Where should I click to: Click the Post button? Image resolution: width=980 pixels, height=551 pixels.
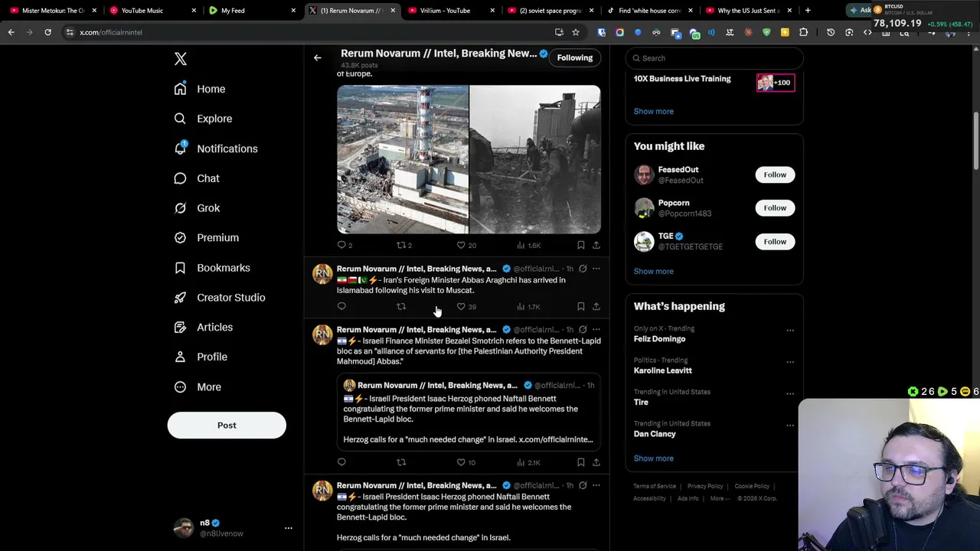(227, 425)
